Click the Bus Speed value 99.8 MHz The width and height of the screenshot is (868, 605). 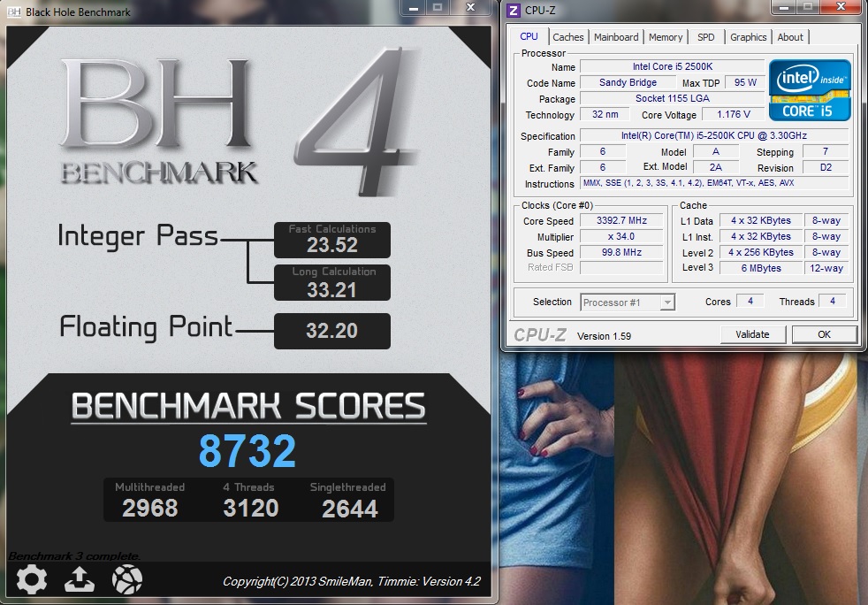pyautogui.click(x=621, y=253)
